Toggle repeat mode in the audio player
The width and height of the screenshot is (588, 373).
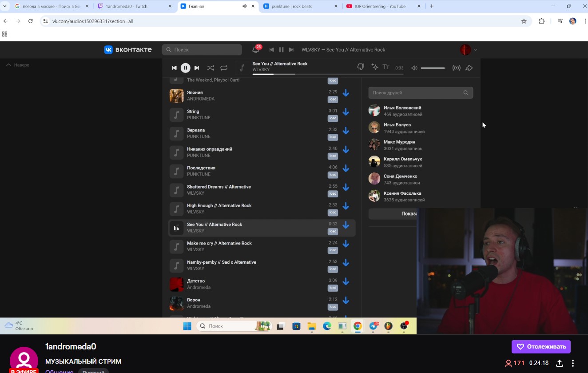tap(224, 68)
